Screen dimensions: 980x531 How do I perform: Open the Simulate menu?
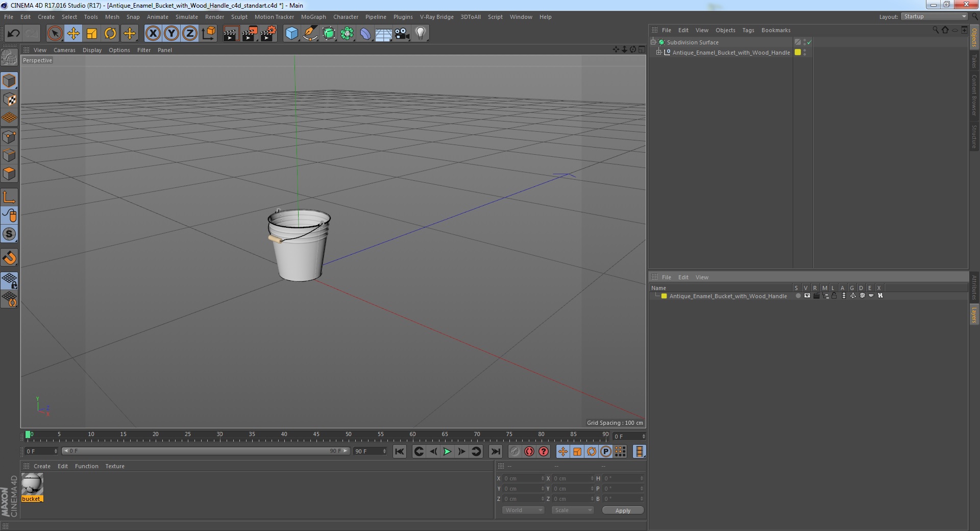pos(187,17)
